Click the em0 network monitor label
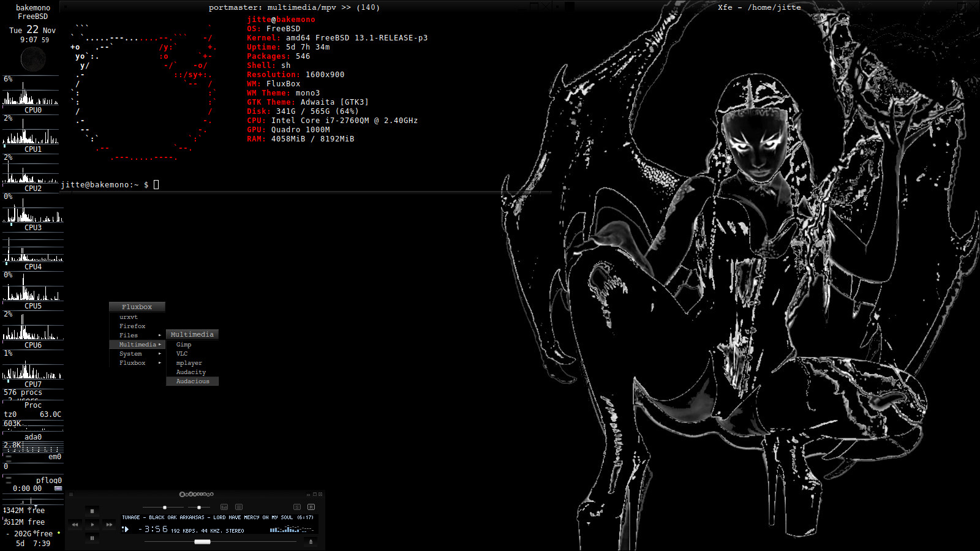Image resolution: width=980 pixels, height=551 pixels. point(55,457)
